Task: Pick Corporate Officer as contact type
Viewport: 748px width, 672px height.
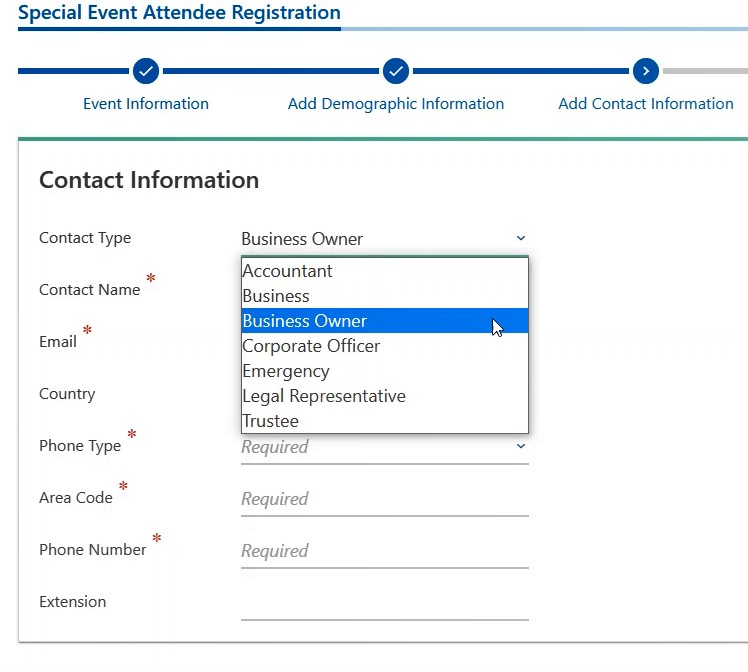Action: pos(384,346)
